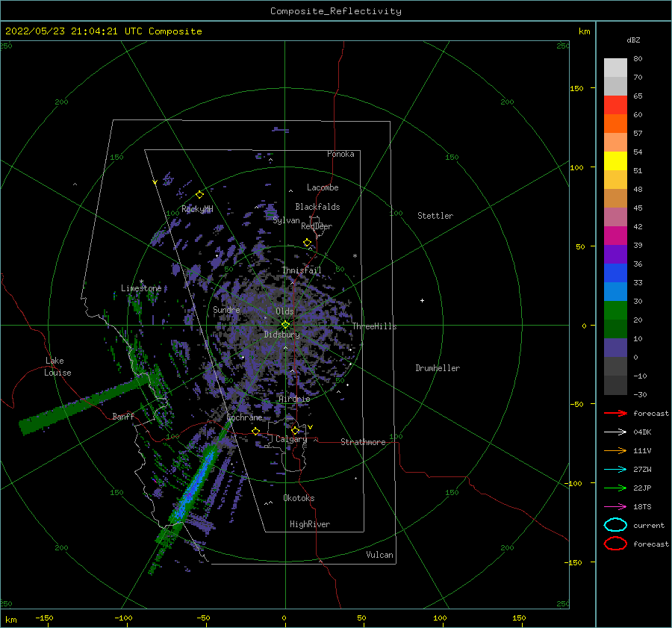
Task: Select the light gray 70-80 dBZ swatch
Action: point(615,68)
